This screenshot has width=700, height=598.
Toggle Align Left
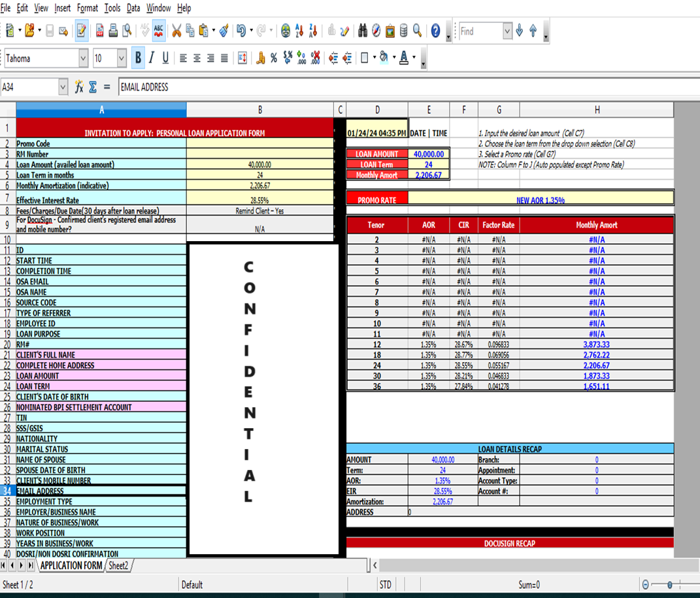point(183,58)
